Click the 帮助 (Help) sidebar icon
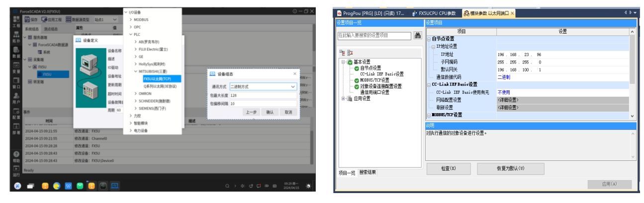 point(16,157)
